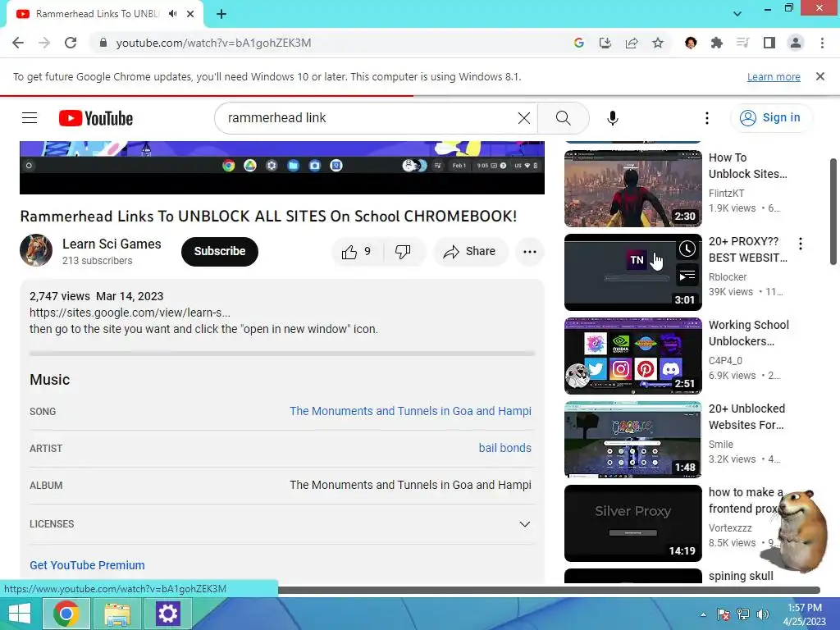Open the tab search dropdown arrow

tap(737, 14)
